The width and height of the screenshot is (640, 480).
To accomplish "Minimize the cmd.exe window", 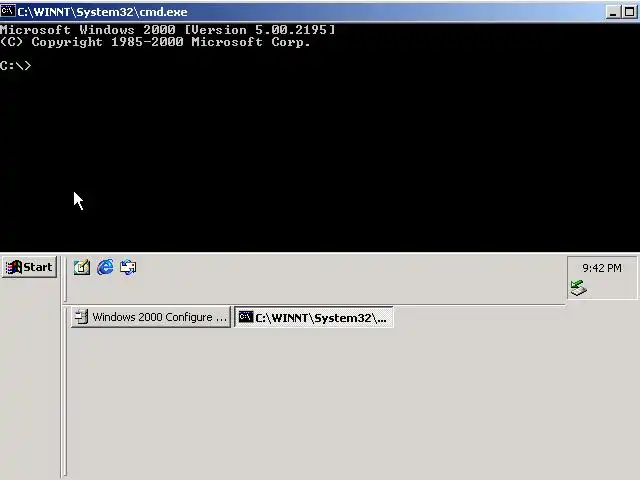I will pos(612,12).
